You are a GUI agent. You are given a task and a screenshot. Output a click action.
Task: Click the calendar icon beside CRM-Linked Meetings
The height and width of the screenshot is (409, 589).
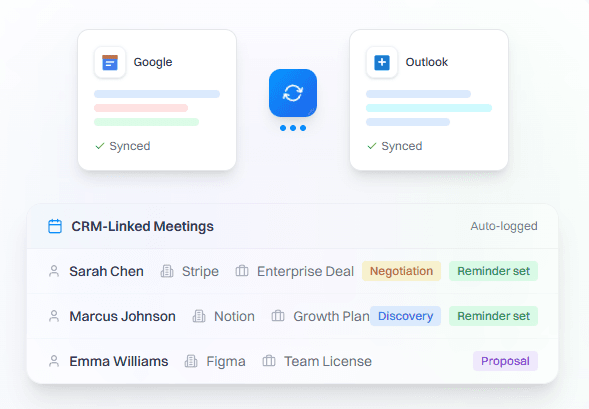pos(55,226)
